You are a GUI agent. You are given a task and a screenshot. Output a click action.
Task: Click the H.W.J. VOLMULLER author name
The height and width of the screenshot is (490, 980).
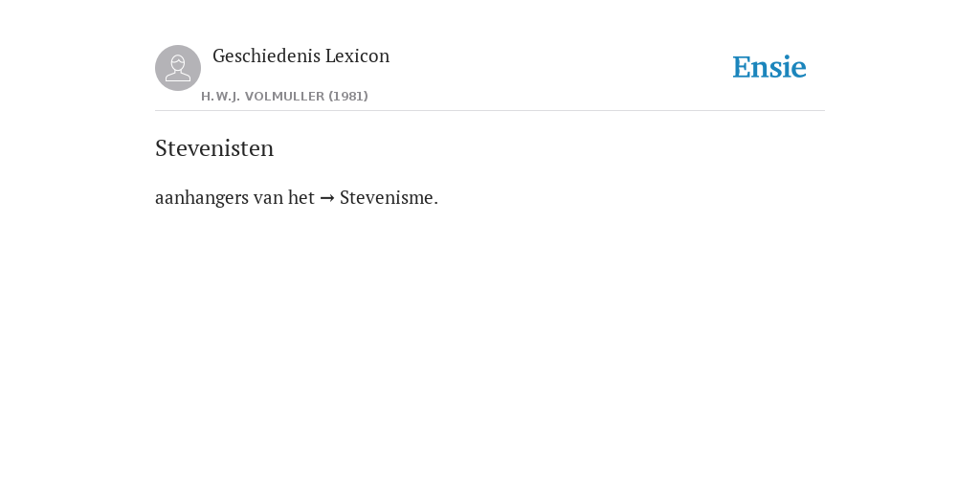pyautogui.click(x=262, y=97)
